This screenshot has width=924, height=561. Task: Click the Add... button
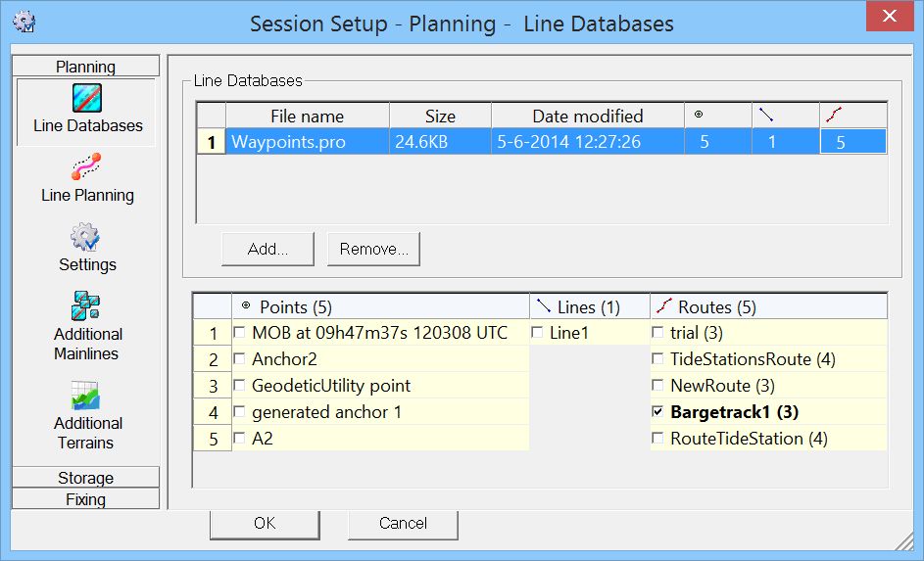(267, 249)
